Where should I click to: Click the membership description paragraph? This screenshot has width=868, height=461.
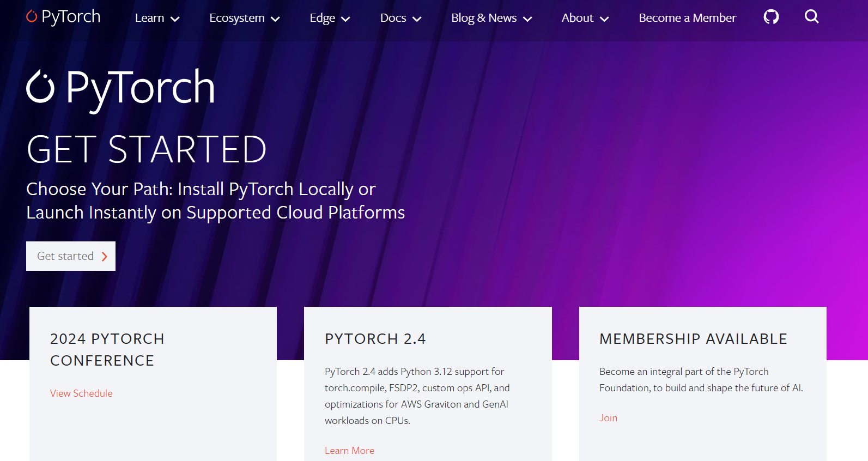point(701,380)
